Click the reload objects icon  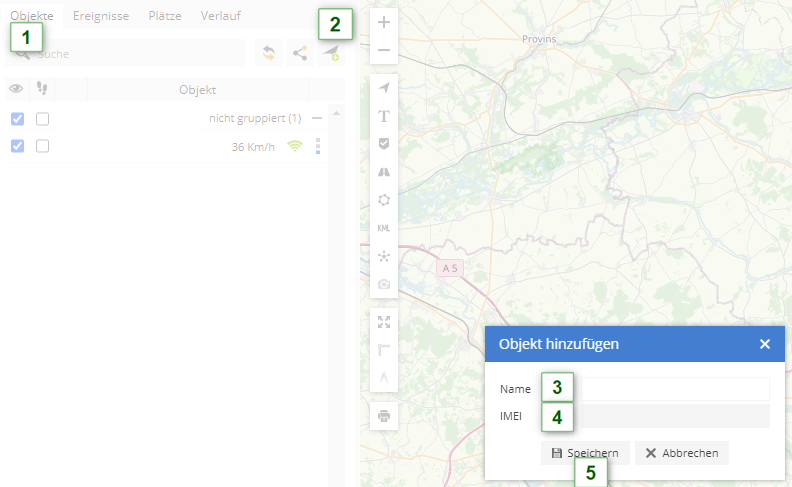[268, 54]
